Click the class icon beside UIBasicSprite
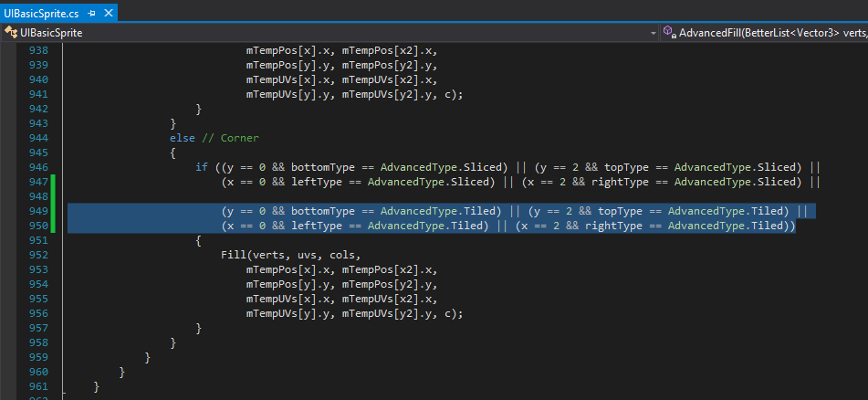The height and width of the screenshot is (400, 868). 11,32
